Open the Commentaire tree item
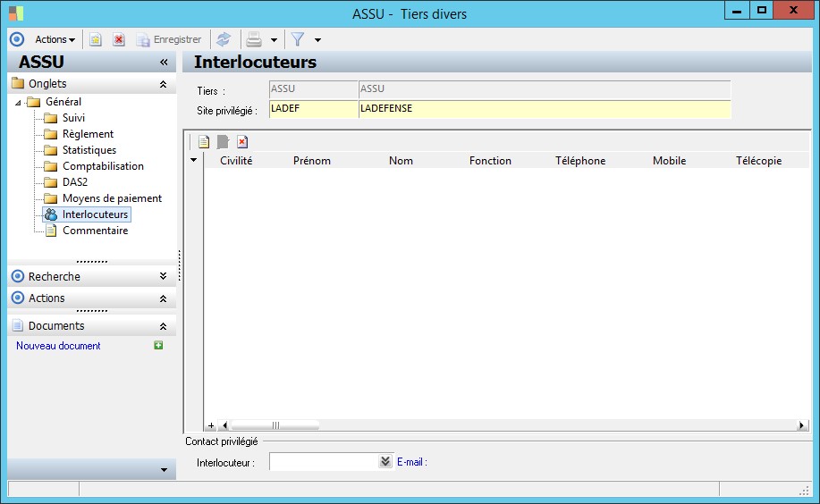This screenshot has width=820, height=504. click(95, 231)
